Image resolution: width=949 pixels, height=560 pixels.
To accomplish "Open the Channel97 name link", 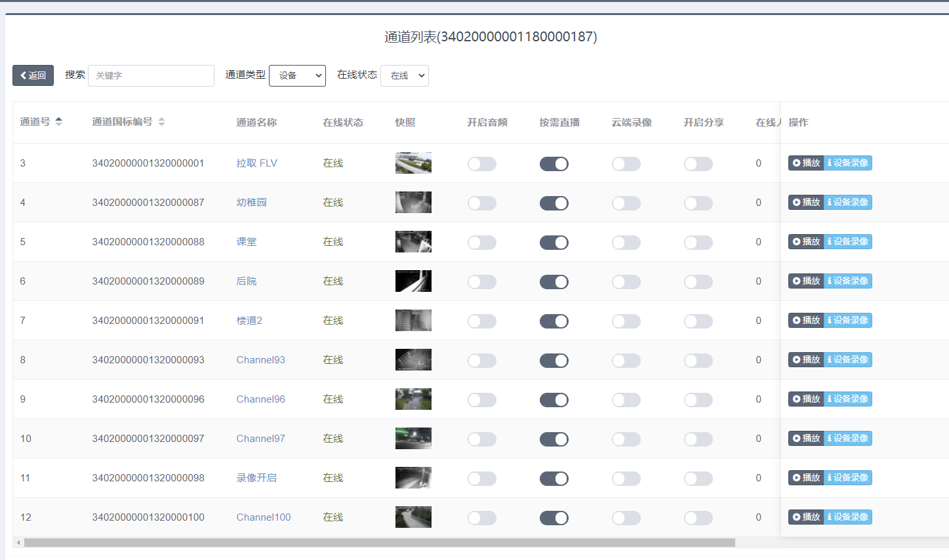I will click(260, 439).
